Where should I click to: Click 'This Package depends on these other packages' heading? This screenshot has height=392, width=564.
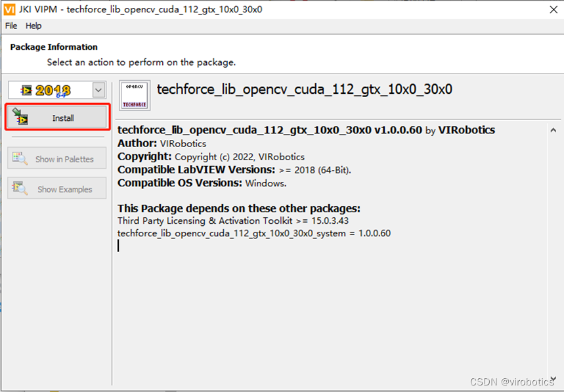tap(239, 209)
